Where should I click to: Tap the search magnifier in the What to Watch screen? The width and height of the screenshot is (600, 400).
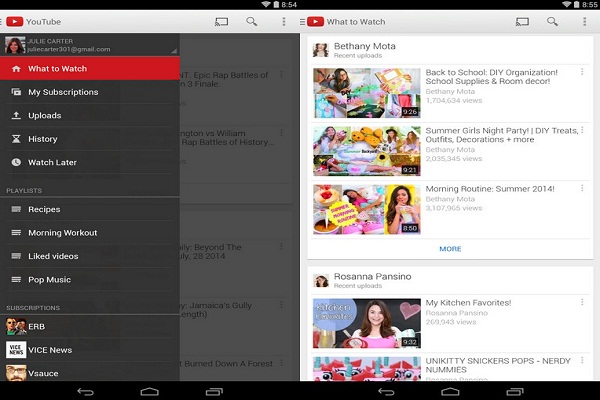(552, 21)
